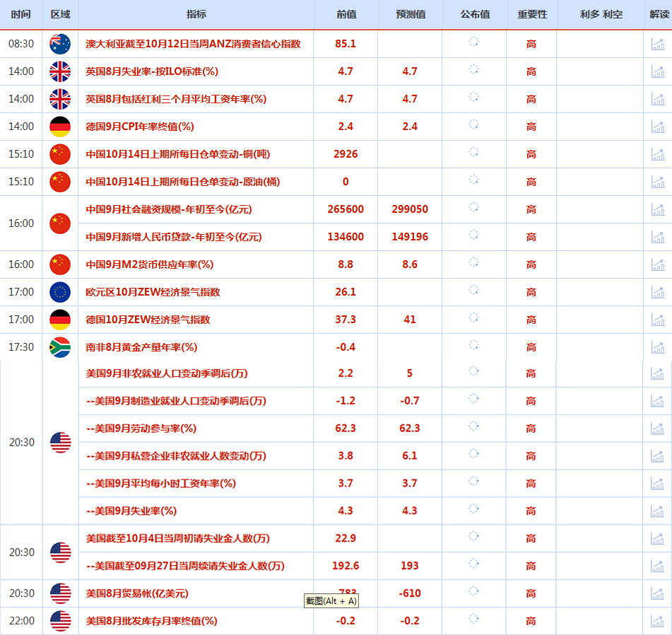The width and height of the screenshot is (672, 635).
Task: Click chart icon for UK unemployment rate row
Action: click(x=658, y=71)
